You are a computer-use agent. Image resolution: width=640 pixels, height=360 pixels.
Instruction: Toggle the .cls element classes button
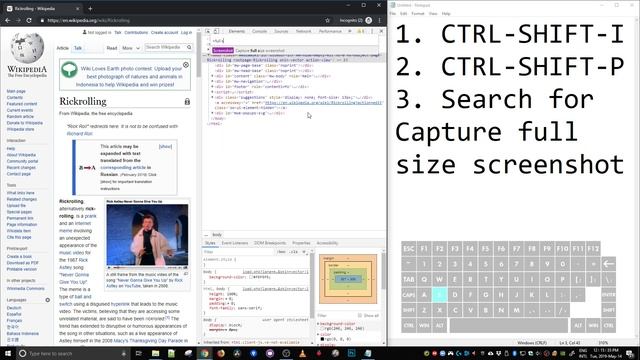294,252
